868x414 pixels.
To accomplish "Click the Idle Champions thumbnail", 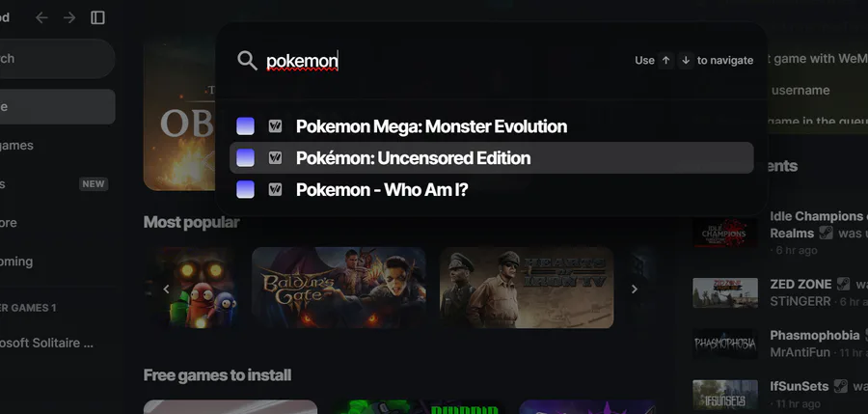I will pos(725,233).
